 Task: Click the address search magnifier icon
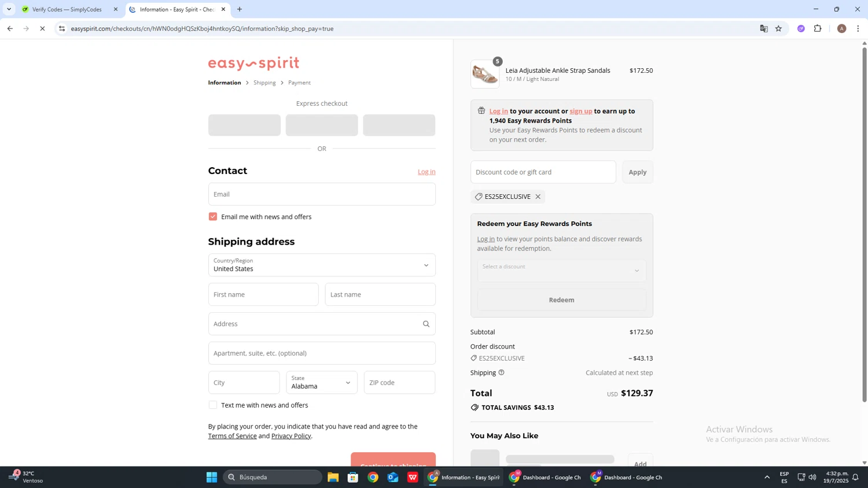tap(426, 324)
